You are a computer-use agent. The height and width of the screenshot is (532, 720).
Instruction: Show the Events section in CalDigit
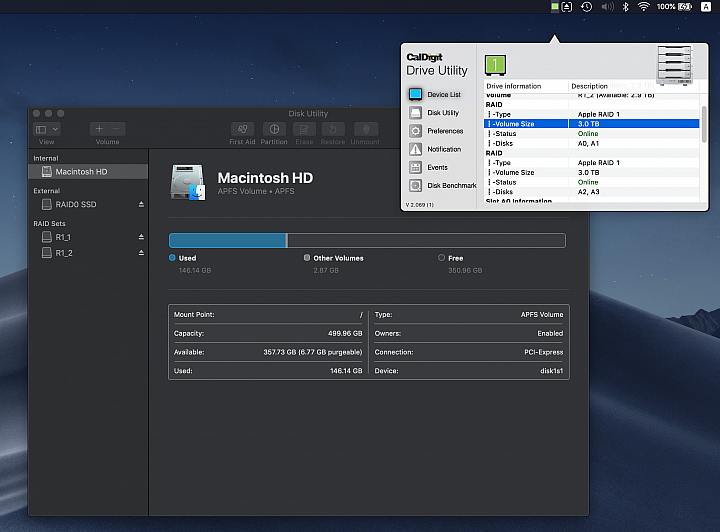pyautogui.click(x=437, y=168)
